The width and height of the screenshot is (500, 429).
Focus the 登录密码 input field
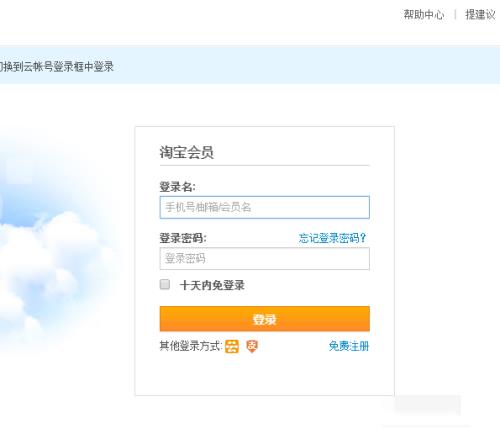tap(265, 258)
